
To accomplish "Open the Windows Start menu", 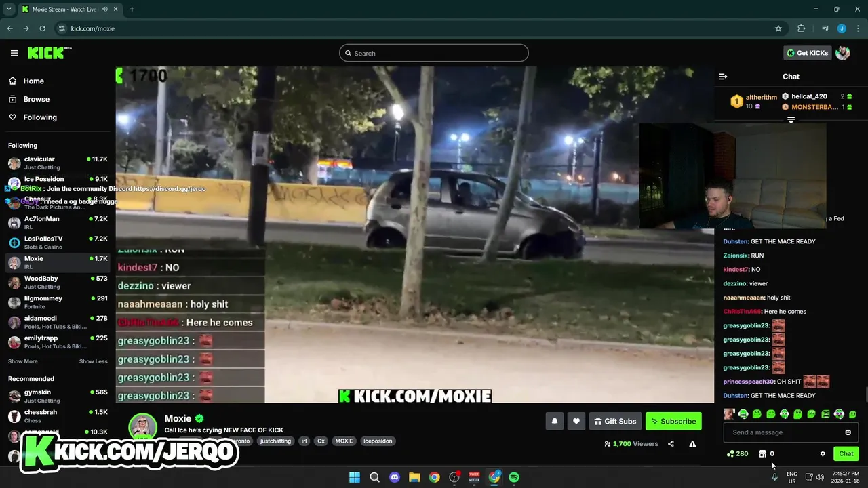I will 355,477.
